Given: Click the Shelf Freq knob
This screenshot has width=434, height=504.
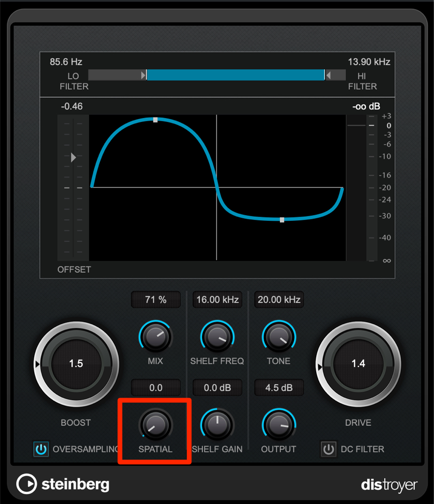Looking at the screenshot, I should tap(218, 337).
